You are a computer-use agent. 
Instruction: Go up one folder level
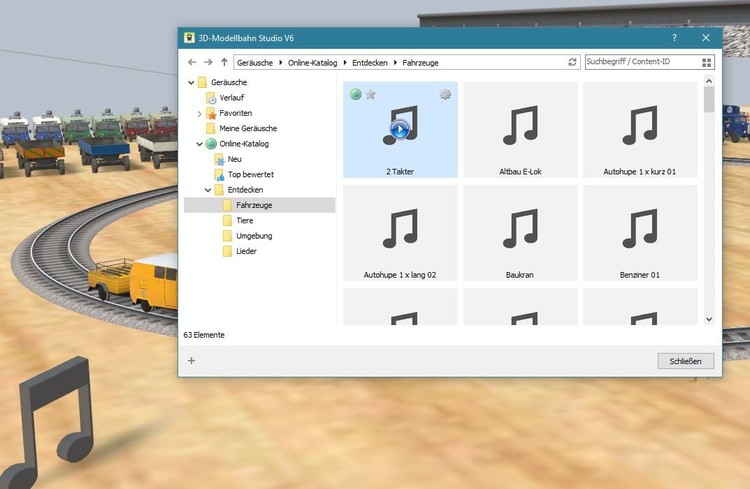coord(224,62)
